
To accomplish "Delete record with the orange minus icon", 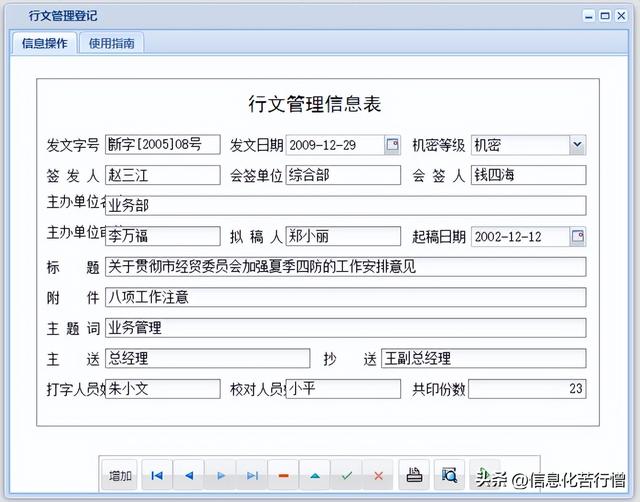I will coord(284,475).
